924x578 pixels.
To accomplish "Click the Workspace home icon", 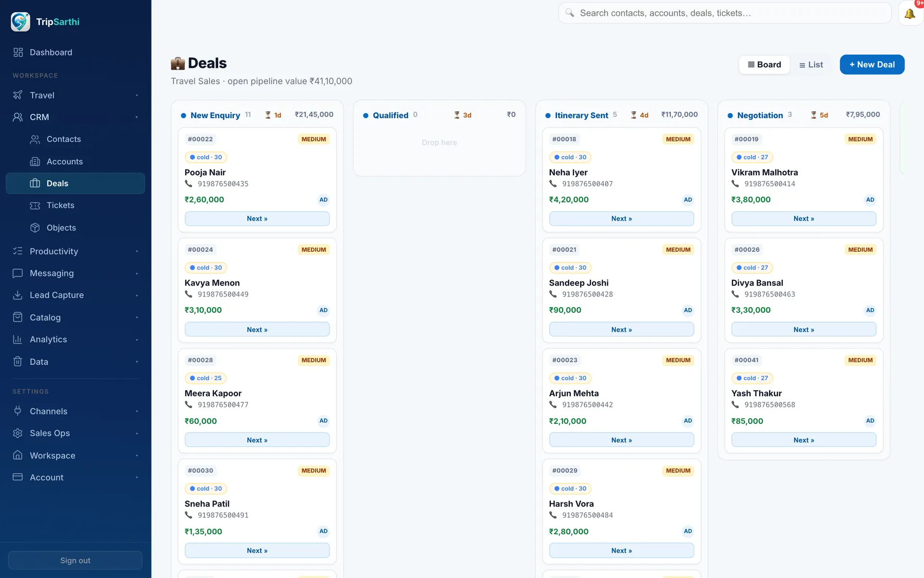I will click(x=18, y=455).
